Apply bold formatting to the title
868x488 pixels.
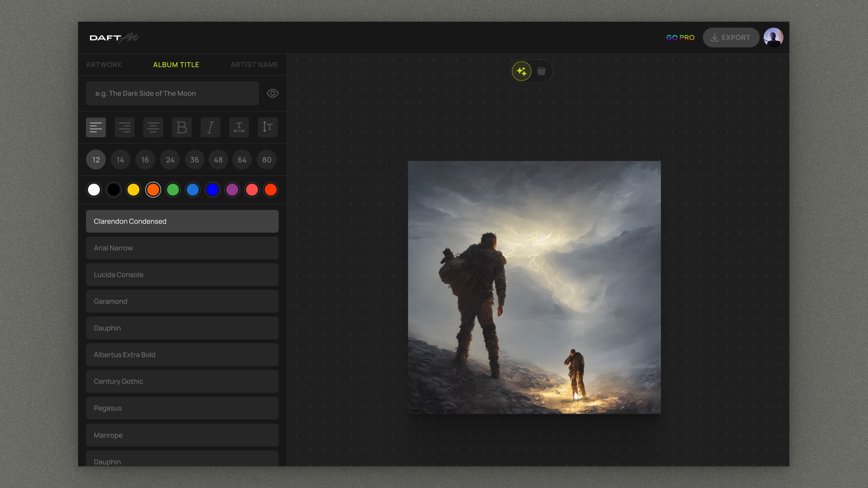click(x=182, y=127)
